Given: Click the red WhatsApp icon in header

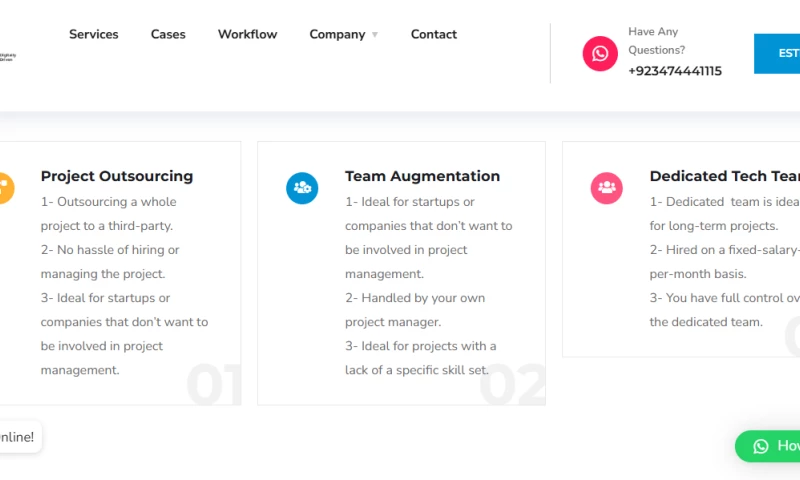Looking at the screenshot, I should point(600,54).
